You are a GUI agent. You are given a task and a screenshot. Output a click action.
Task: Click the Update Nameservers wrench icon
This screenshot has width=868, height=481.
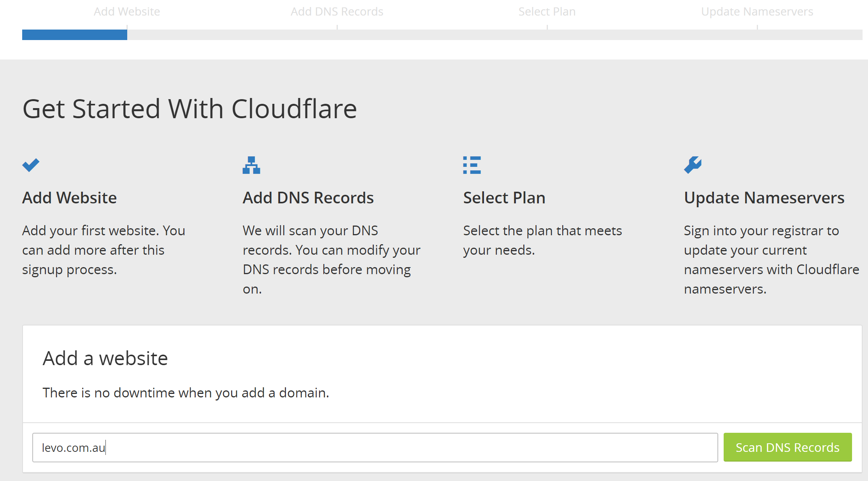693,165
